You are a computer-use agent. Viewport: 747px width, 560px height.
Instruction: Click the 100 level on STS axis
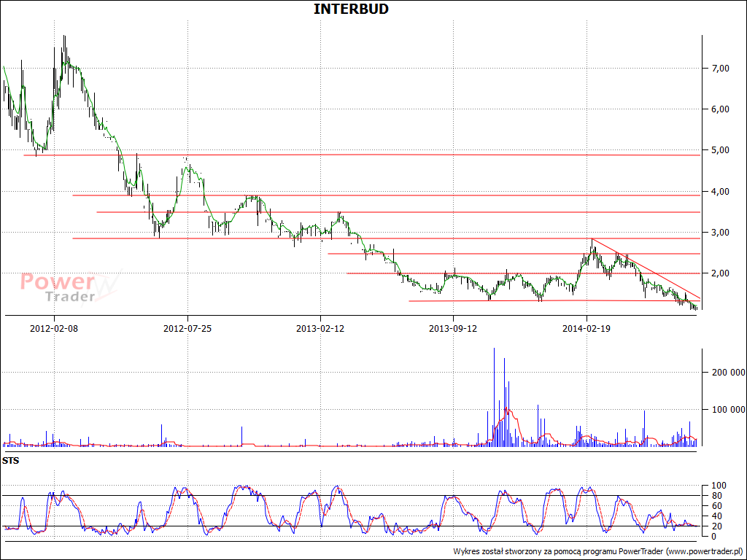pos(718,486)
